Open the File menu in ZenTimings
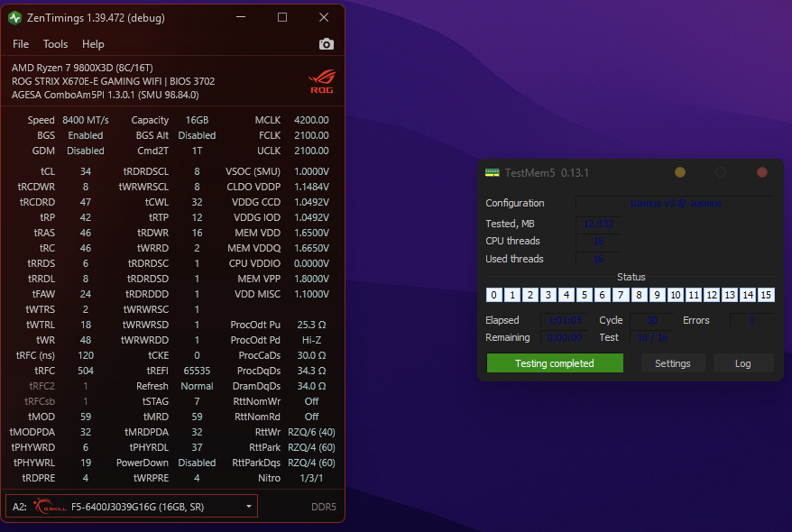The height and width of the screenshot is (532, 792). [x=21, y=44]
